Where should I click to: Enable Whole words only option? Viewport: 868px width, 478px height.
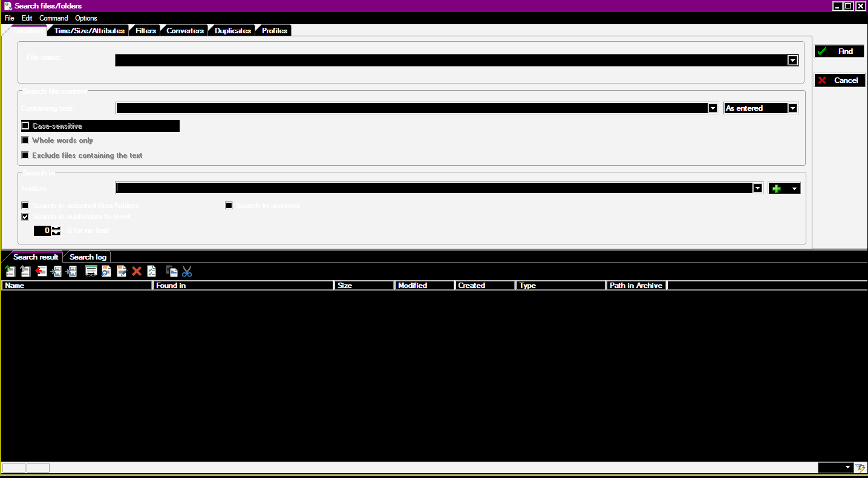[x=25, y=140]
